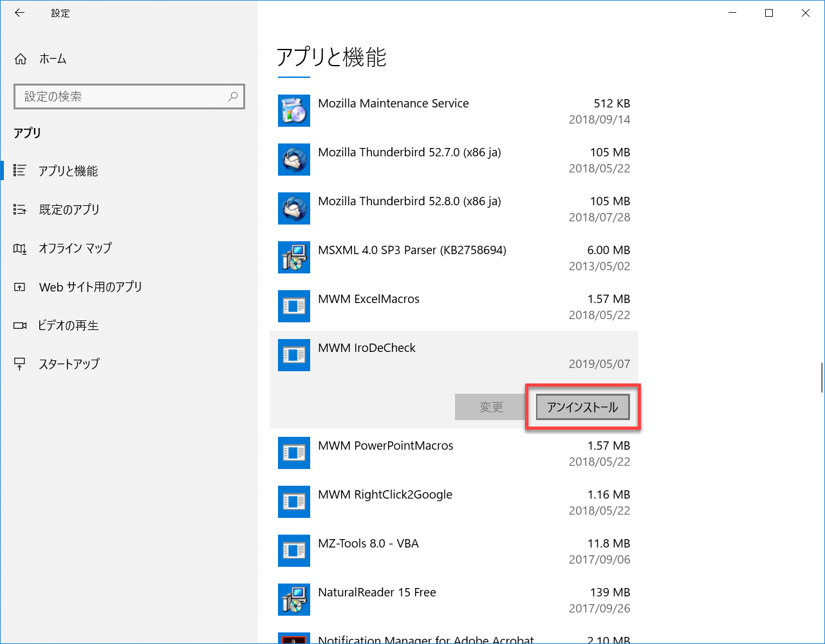Switch to スタートアップ page
The height and width of the screenshot is (644, 825).
tap(69, 364)
